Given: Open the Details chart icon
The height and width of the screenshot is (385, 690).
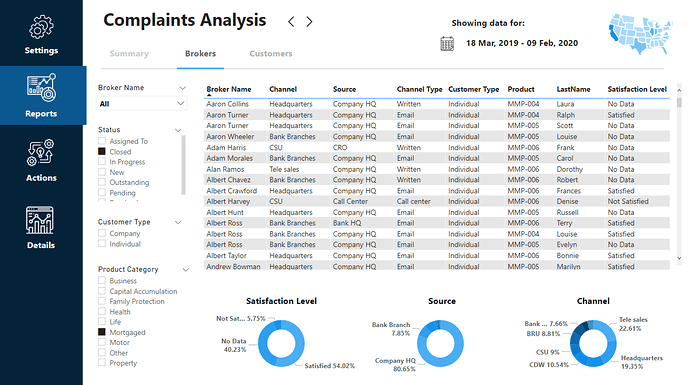Looking at the screenshot, I should (x=40, y=220).
